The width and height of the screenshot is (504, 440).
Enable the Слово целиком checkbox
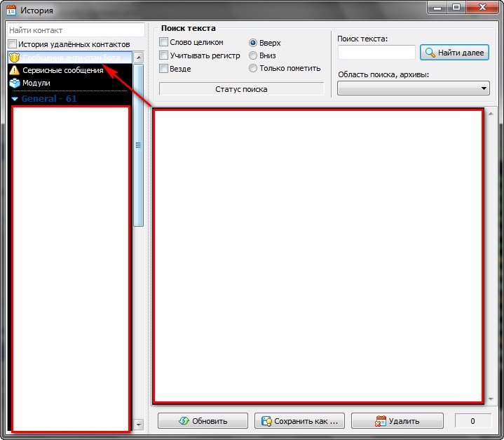pos(164,42)
